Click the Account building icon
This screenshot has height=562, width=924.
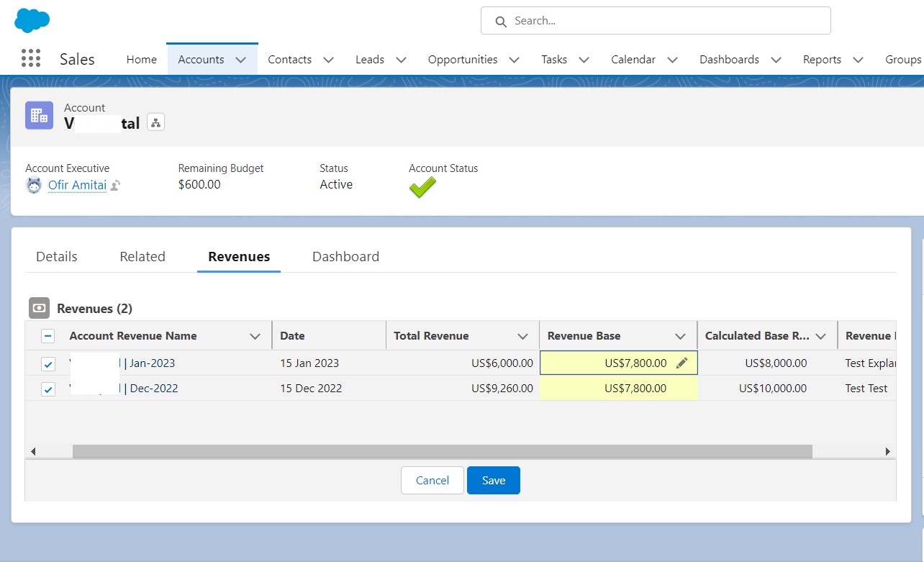pyautogui.click(x=38, y=114)
